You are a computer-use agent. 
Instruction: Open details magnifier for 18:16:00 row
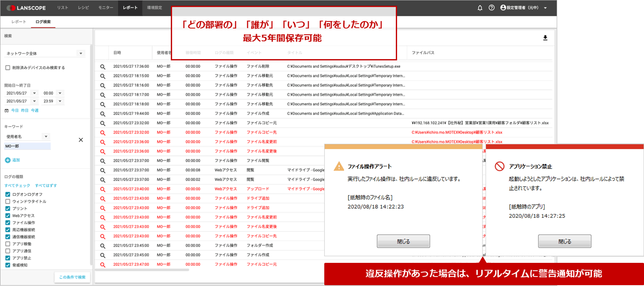103,85
